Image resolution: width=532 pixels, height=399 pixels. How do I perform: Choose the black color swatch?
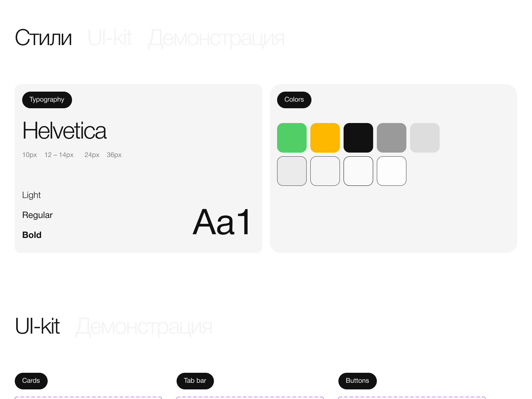[358, 138]
